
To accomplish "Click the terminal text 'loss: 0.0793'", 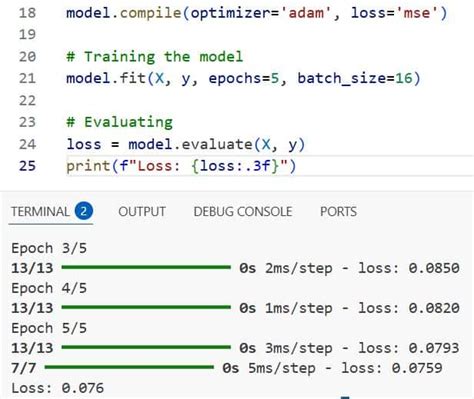I will 409,348.
